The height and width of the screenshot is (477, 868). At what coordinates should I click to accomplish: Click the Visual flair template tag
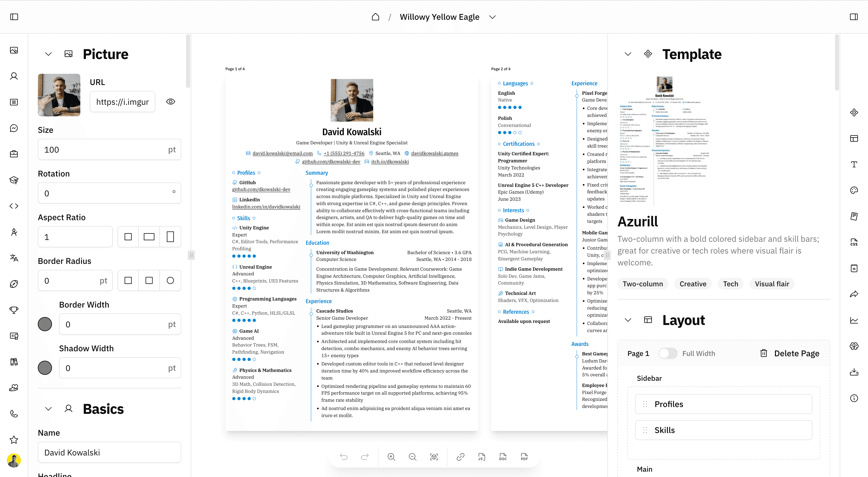(772, 284)
